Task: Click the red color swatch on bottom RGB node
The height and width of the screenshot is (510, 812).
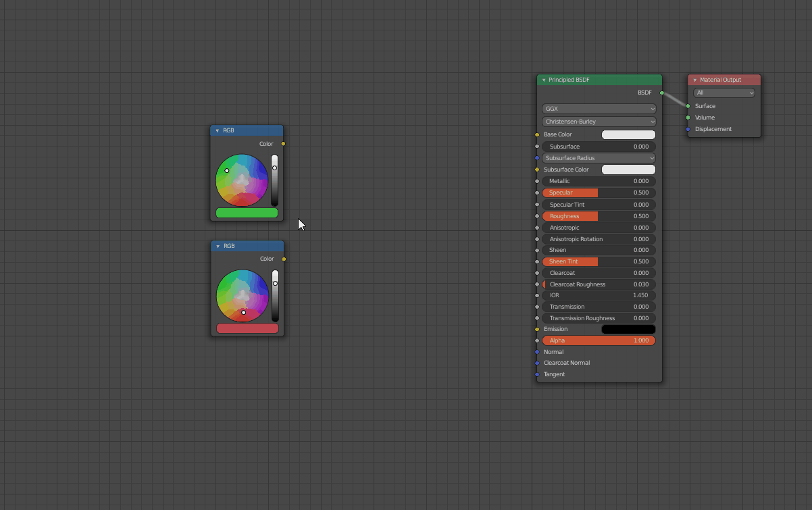Action: [x=247, y=328]
